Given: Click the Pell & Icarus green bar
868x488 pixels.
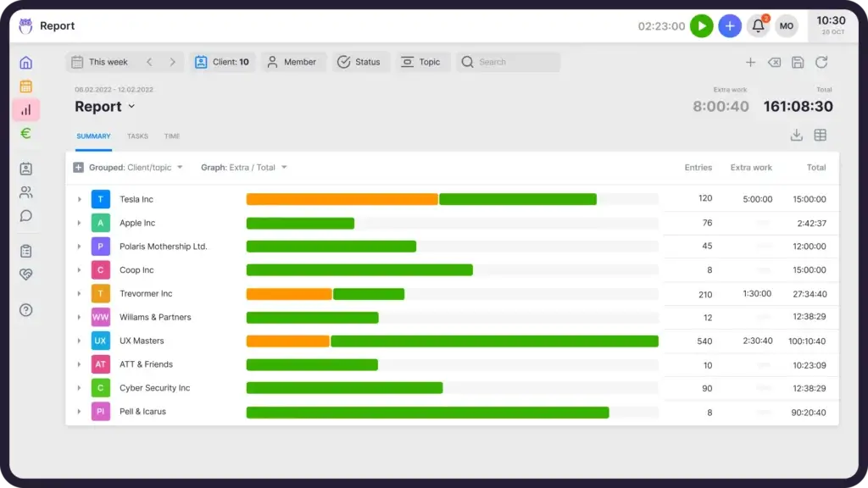Looking at the screenshot, I should click(x=427, y=413).
